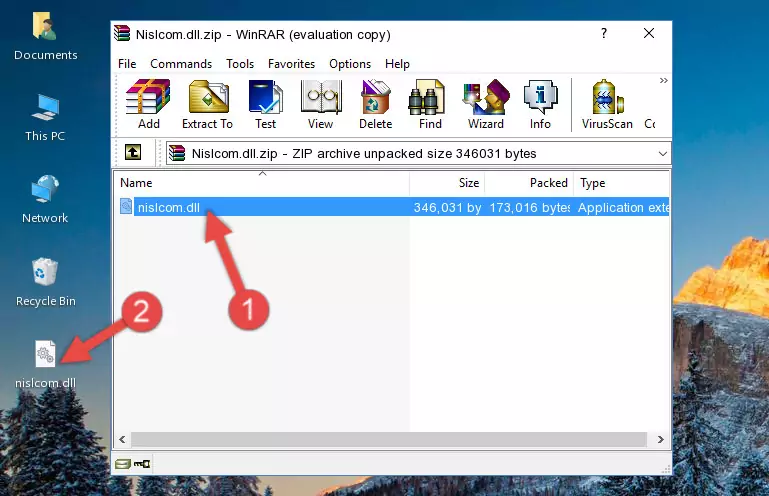769x496 pixels.
Task: Select the Documents desktop icon
Action: [x=46, y=37]
